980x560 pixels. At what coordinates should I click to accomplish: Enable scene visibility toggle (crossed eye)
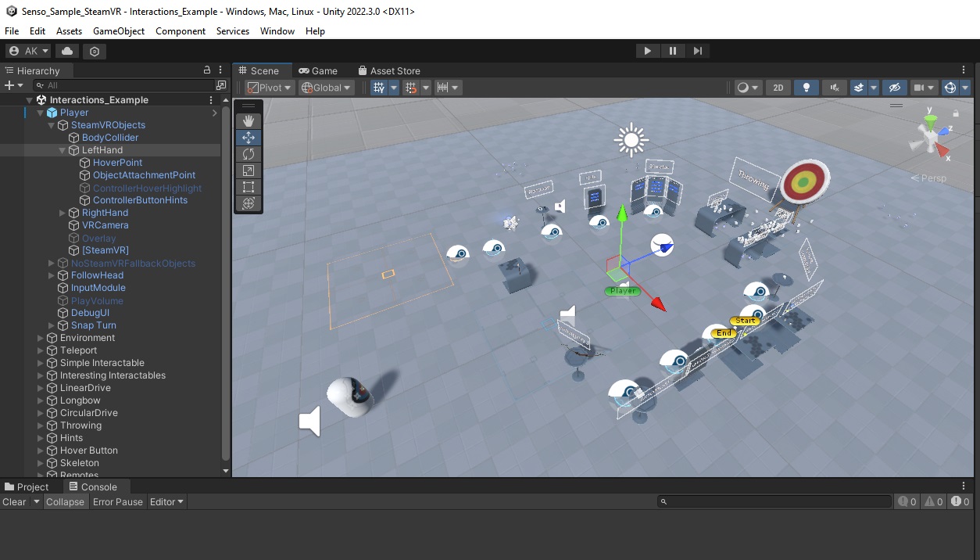(894, 88)
